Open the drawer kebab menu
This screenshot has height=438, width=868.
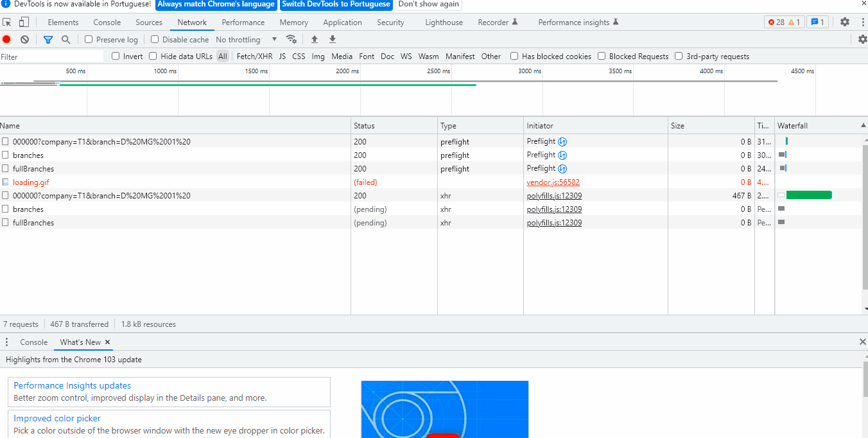[x=7, y=342]
